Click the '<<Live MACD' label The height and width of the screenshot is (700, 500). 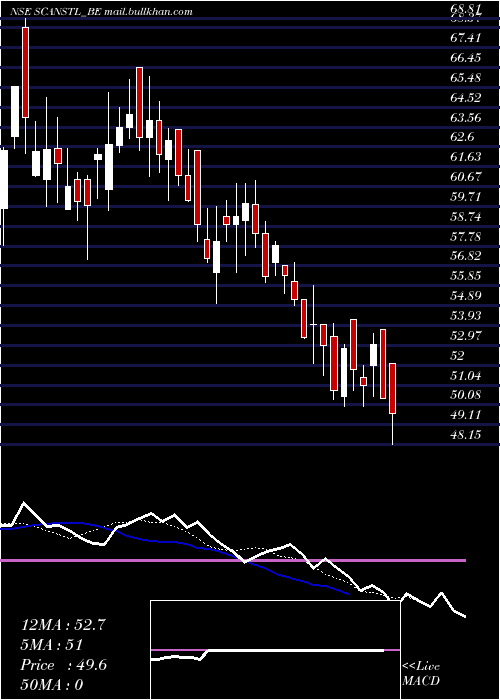[421, 674]
